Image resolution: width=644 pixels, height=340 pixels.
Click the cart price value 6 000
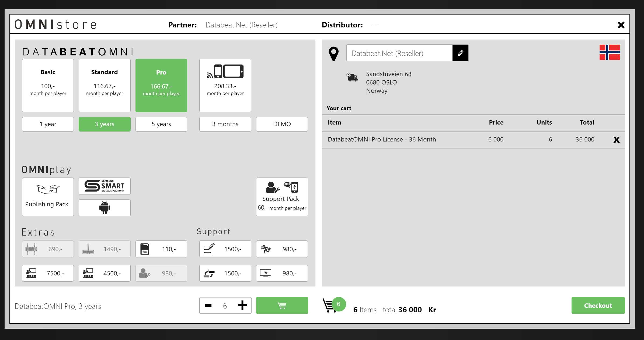pyautogui.click(x=496, y=139)
